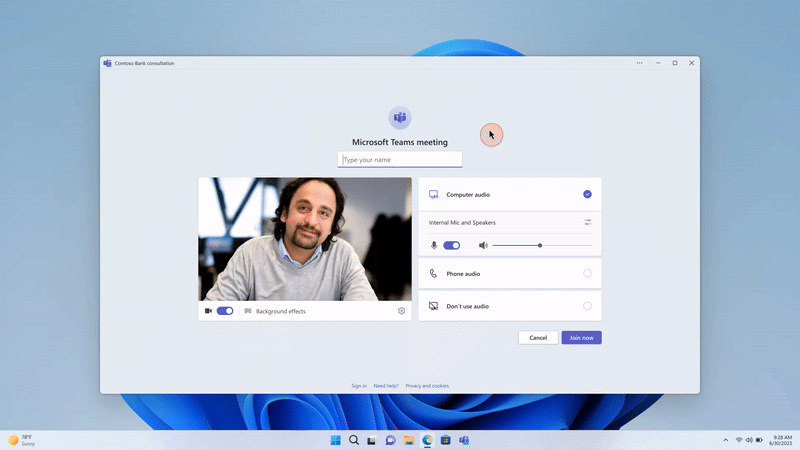Click the Background effects icon

click(x=248, y=311)
